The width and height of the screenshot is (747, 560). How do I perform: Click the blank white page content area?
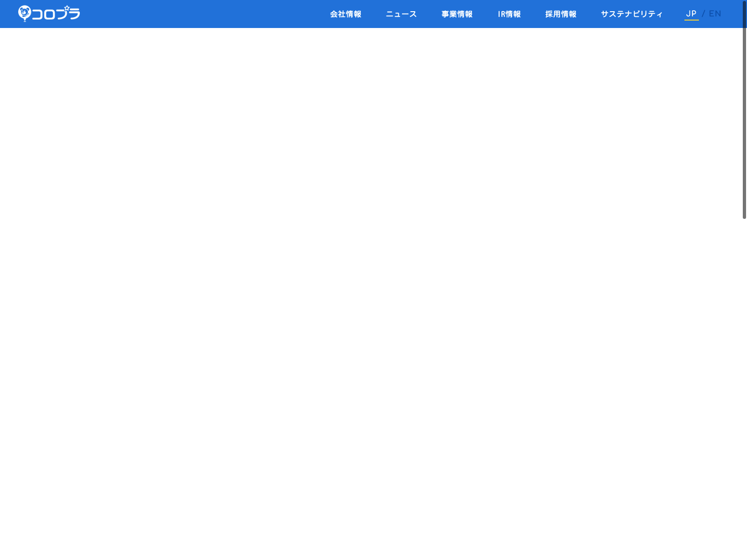pos(373,280)
